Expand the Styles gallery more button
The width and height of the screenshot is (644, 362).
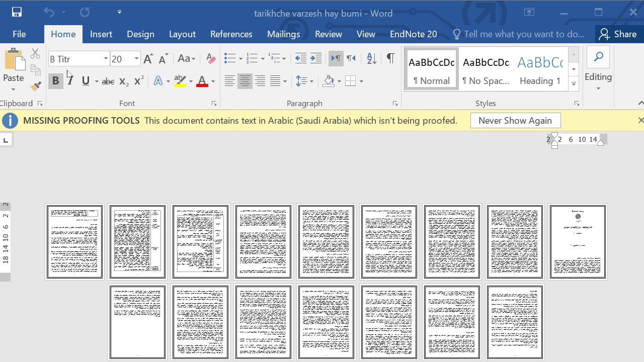574,84
